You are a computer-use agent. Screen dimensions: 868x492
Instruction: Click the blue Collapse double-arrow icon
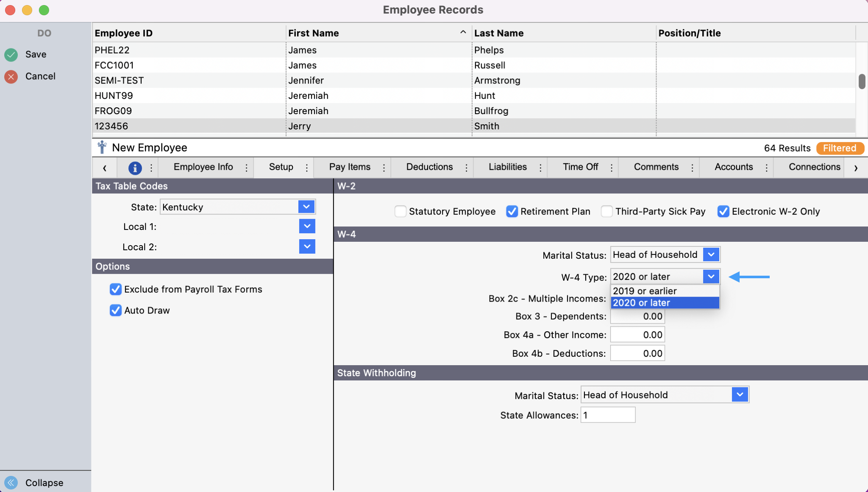pos(11,482)
